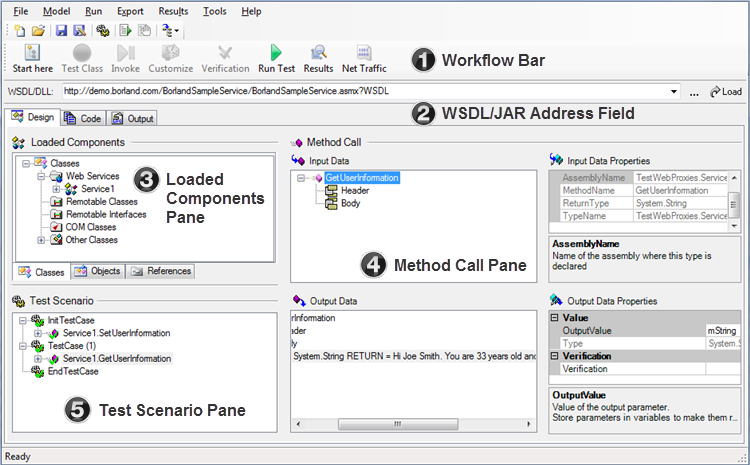Open the Export menu

coord(130,11)
